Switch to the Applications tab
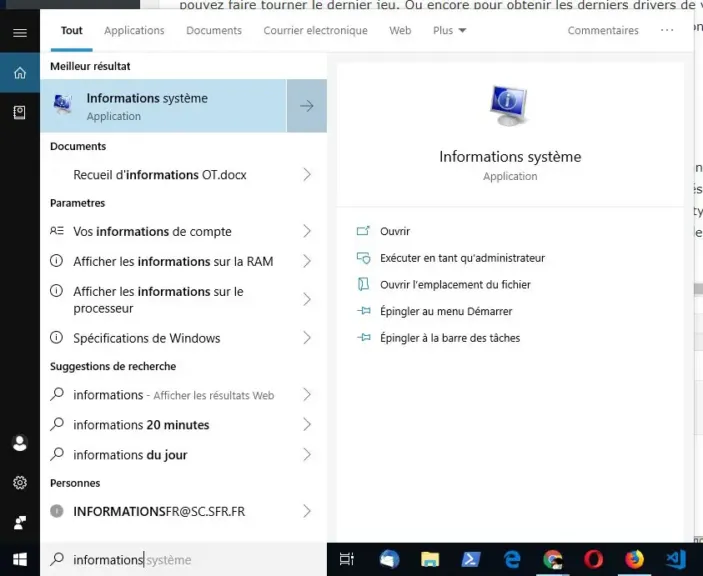The height and width of the screenshot is (576, 703). pyautogui.click(x=135, y=30)
